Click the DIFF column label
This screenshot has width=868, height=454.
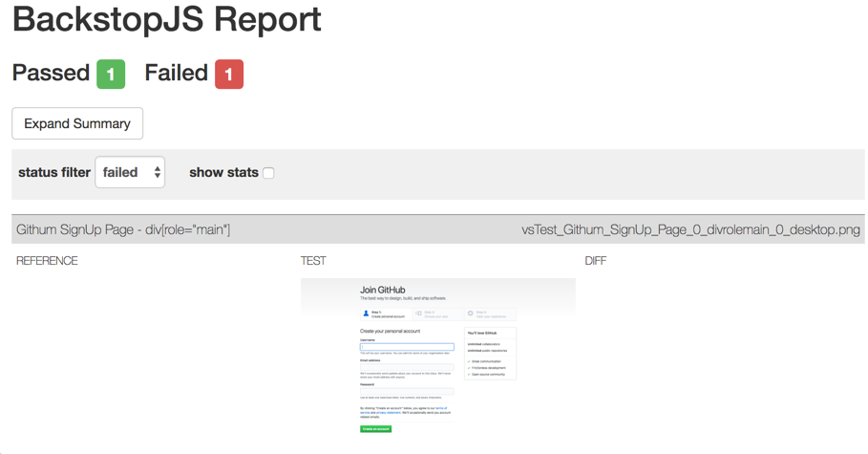[x=596, y=261]
